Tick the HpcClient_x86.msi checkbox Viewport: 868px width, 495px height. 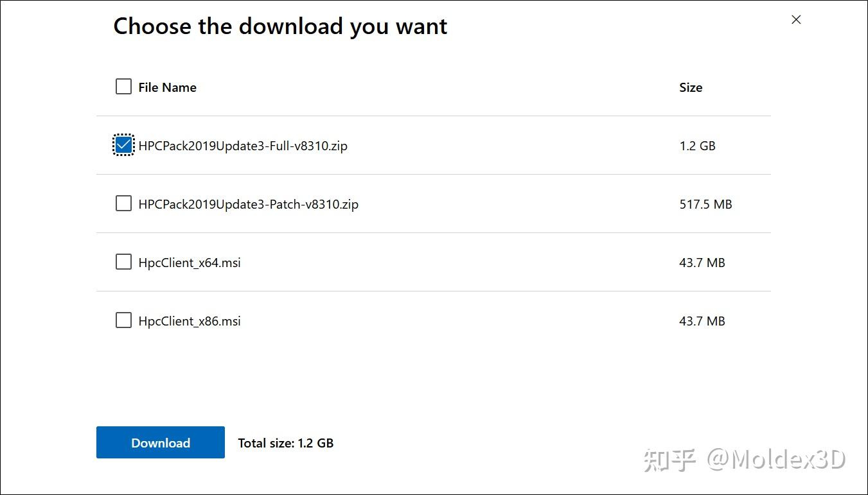(x=123, y=320)
